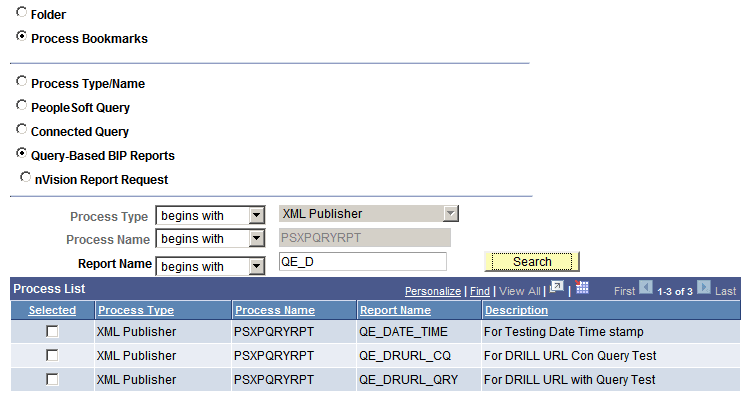Sort by the Description column header
Image resolution: width=748 pixels, height=399 pixels.
(x=516, y=310)
